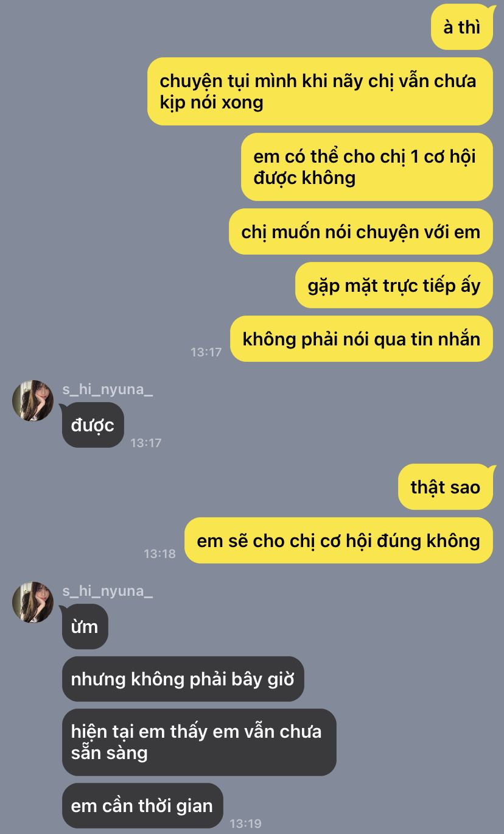Tap the "chị muốn nói chuyện với em" bubble

(x=361, y=231)
